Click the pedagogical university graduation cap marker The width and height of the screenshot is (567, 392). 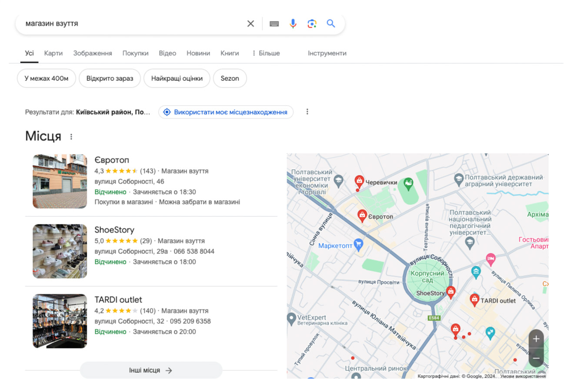pyautogui.click(x=469, y=243)
